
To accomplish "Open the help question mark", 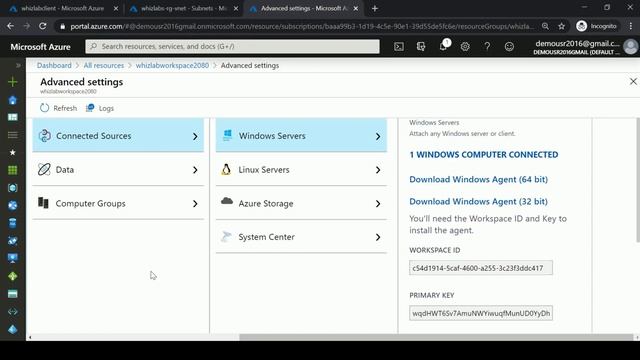I will pos(487,47).
